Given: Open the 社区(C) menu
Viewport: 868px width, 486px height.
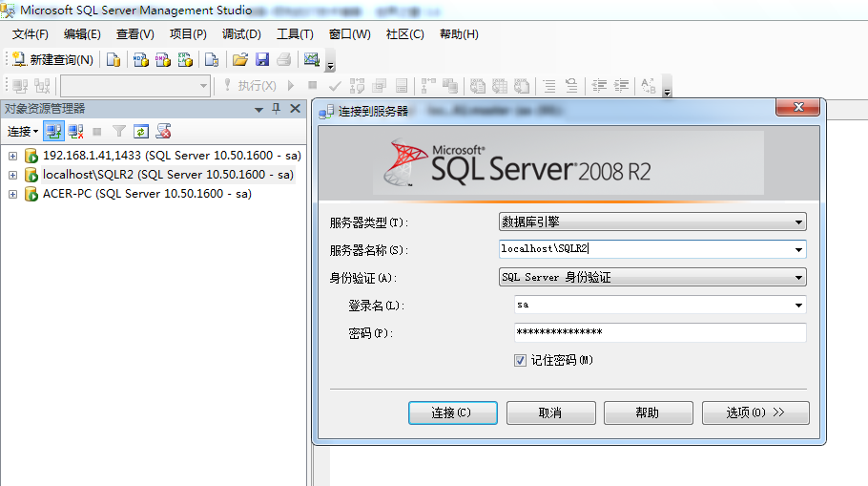Looking at the screenshot, I should coord(404,34).
